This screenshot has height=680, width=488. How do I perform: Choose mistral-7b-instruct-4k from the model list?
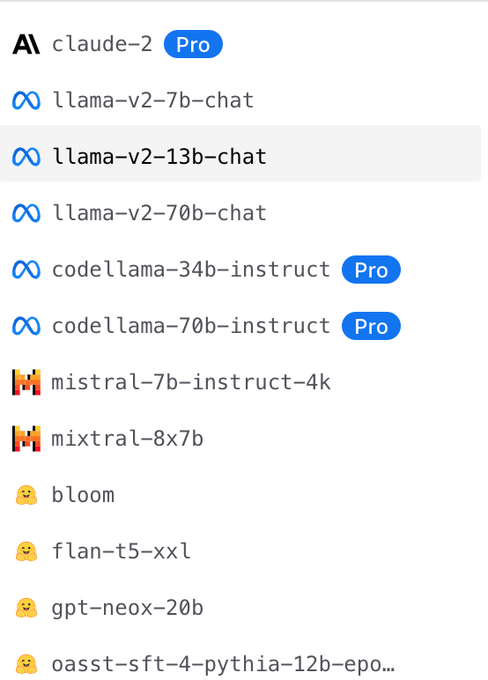[240, 382]
